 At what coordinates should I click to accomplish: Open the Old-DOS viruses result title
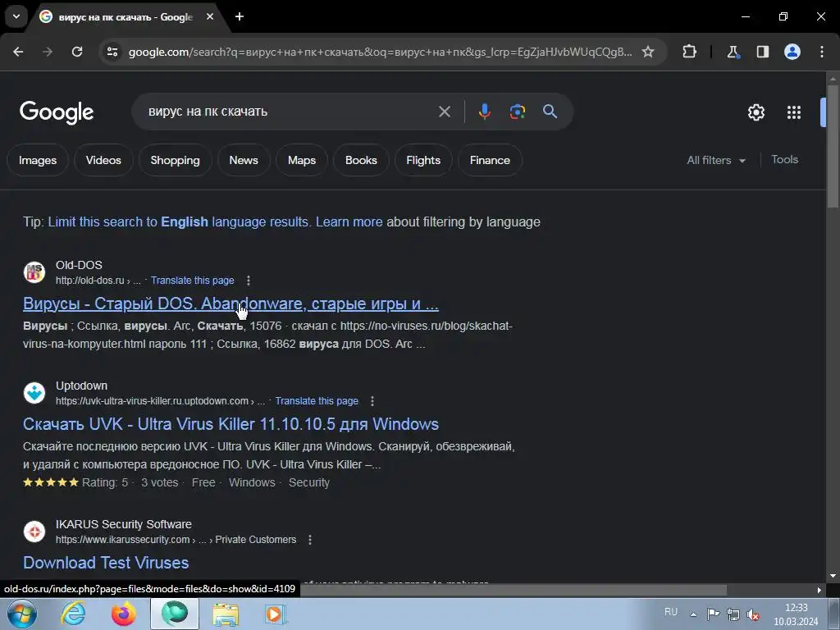coord(231,304)
